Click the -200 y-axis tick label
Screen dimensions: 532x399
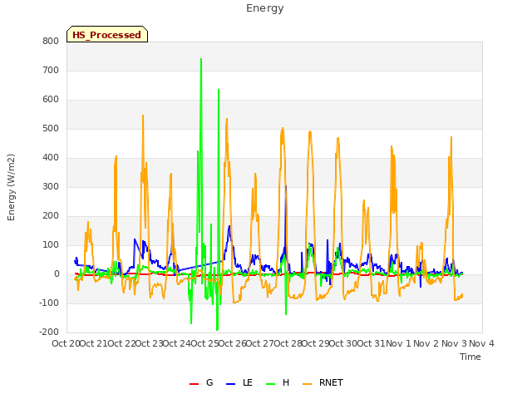tap(49, 332)
